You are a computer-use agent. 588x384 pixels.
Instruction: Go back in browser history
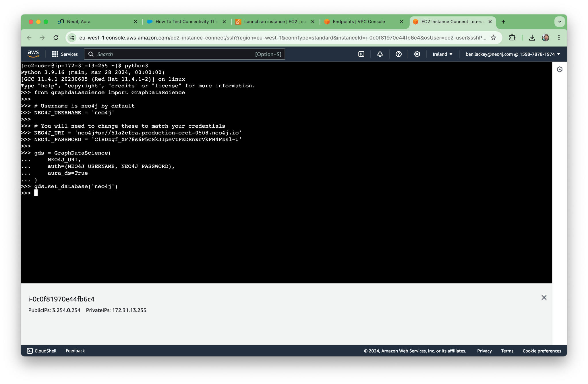click(29, 38)
